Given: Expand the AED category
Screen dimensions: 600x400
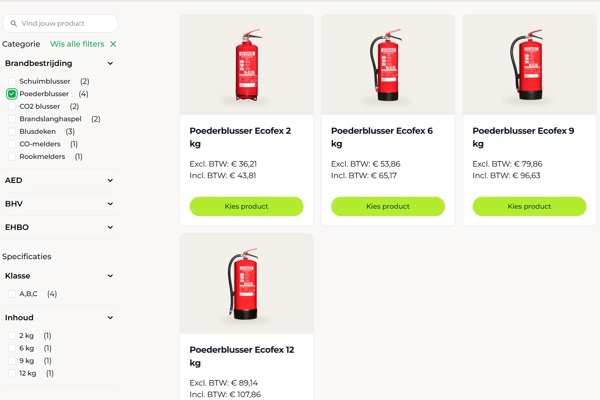Looking at the screenshot, I should coord(110,180).
